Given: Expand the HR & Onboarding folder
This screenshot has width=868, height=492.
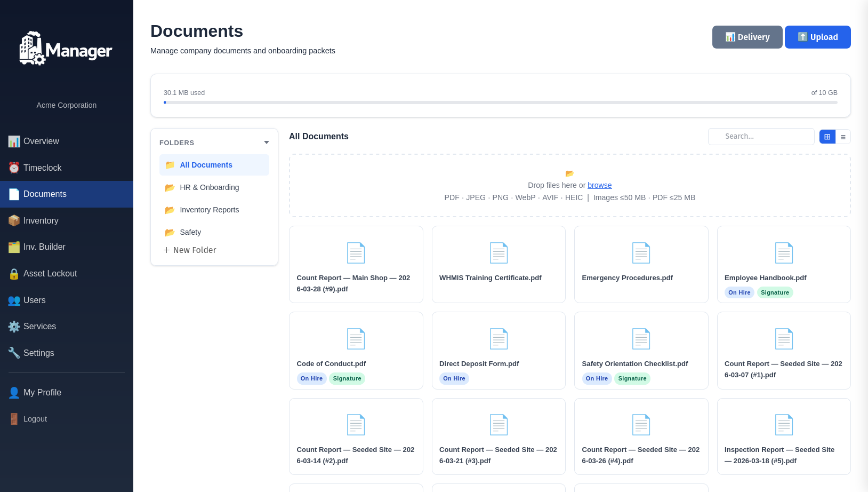Looking at the screenshot, I should [x=210, y=187].
